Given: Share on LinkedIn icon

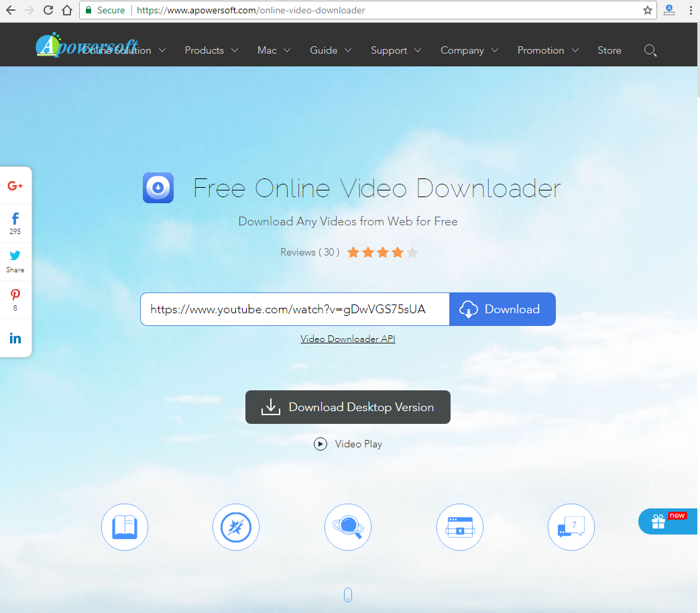Looking at the screenshot, I should pyautogui.click(x=15, y=338).
